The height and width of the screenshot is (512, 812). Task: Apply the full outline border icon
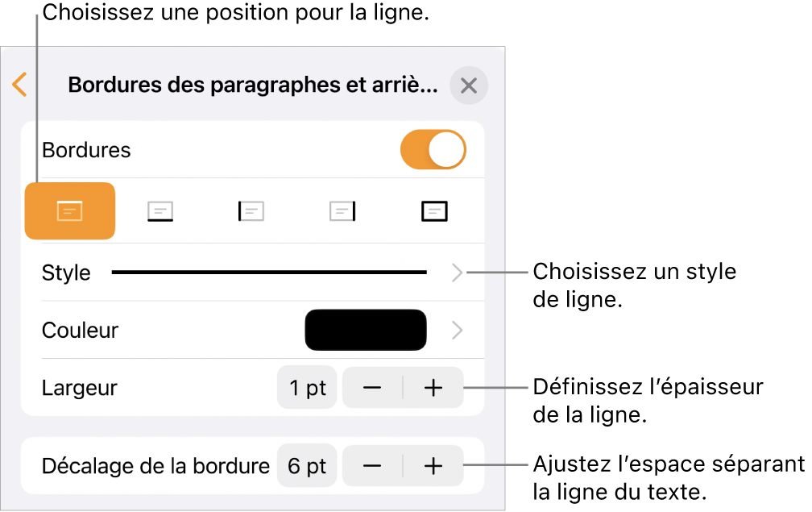tap(434, 211)
